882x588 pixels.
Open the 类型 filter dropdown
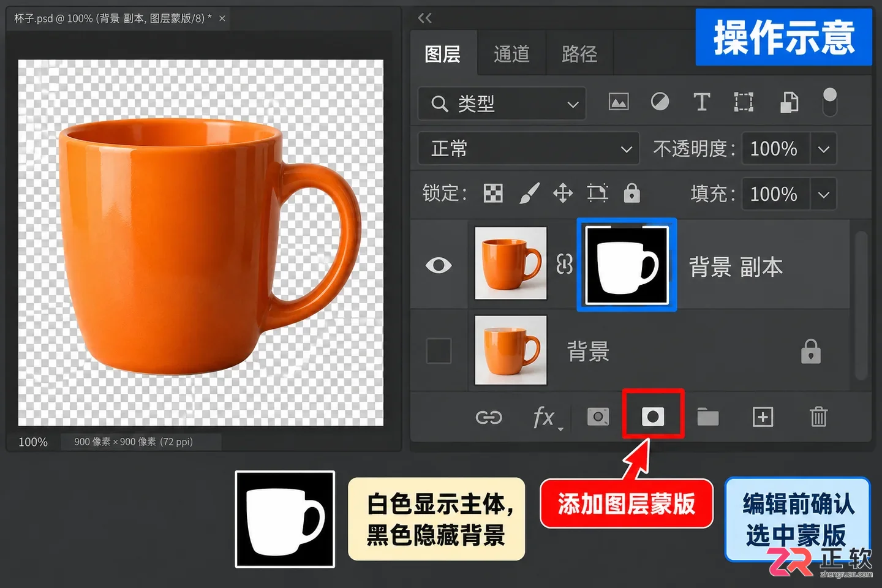pyautogui.click(x=502, y=104)
